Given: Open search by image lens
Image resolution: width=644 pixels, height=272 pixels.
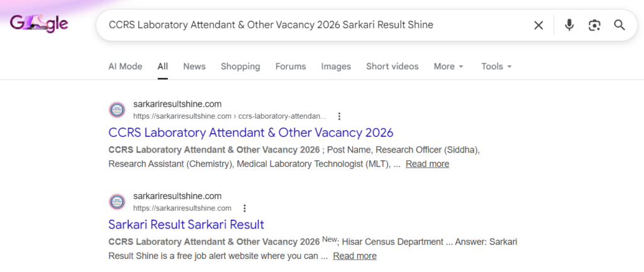Looking at the screenshot, I should click(x=594, y=25).
